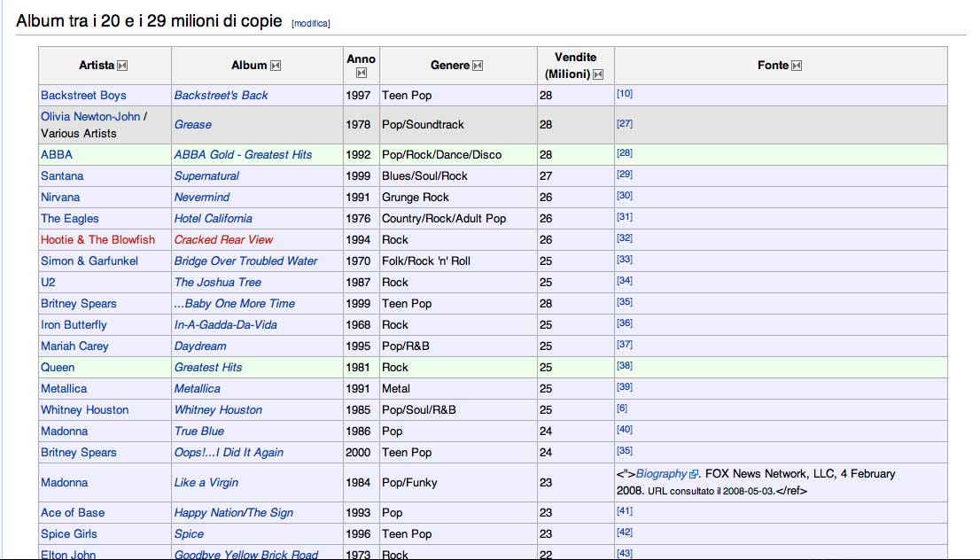980x560 pixels.
Task: Open the Supernatural album link
Action: click(206, 175)
